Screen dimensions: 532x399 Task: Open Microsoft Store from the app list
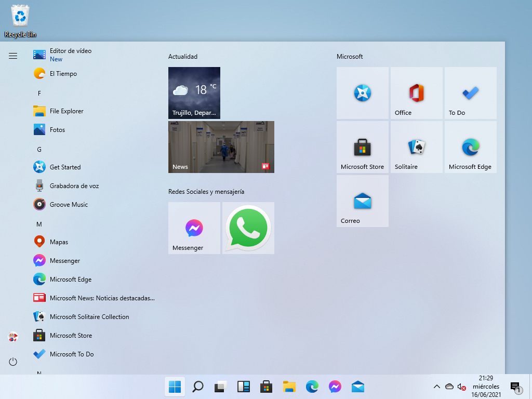click(94, 335)
